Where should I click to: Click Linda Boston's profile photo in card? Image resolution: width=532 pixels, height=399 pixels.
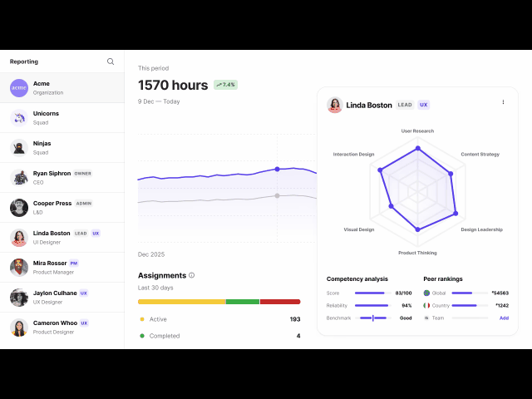pos(335,106)
